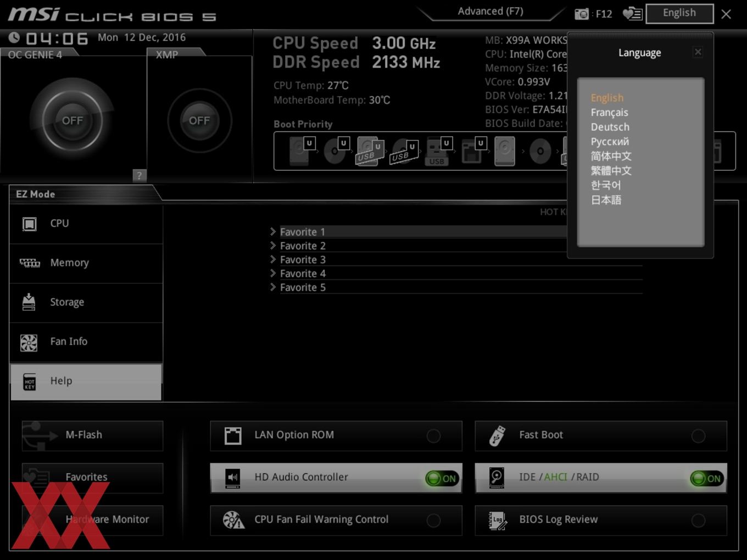
Task: Open Fan Info via its fan icon
Action: pyautogui.click(x=29, y=343)
